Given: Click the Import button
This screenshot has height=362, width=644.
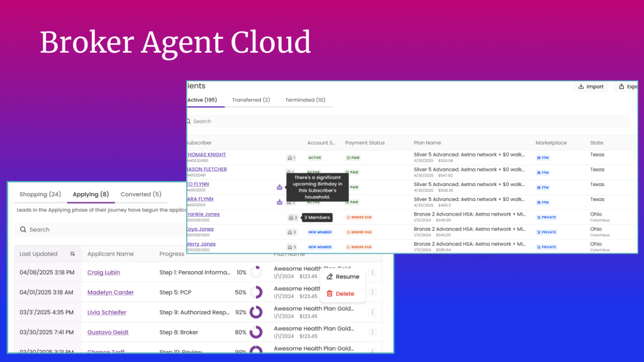Looking at the screenshot, I should (591, 87).
